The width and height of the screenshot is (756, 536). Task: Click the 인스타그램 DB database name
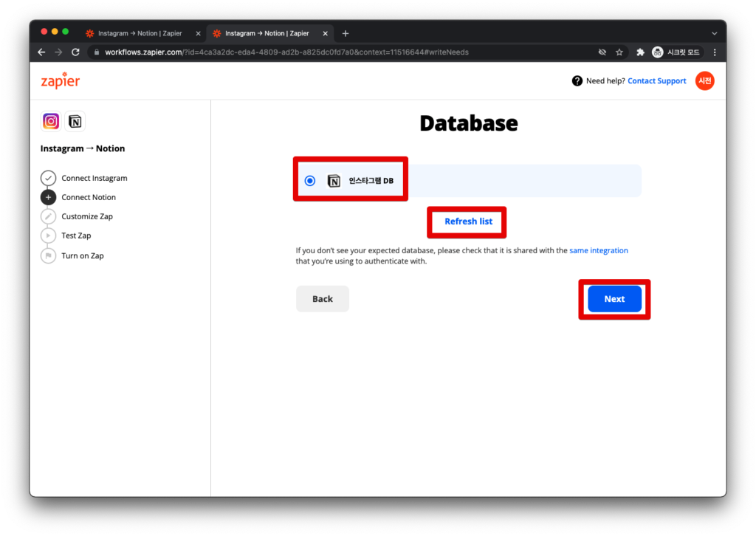pos(371,181)
